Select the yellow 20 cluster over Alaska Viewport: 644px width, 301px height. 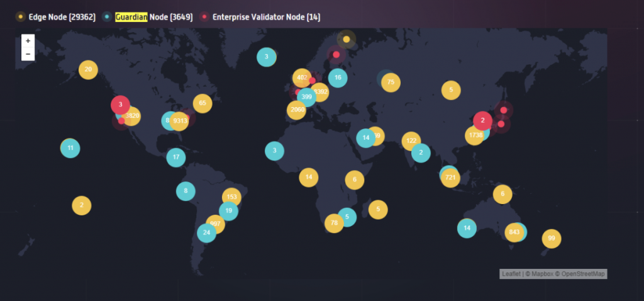(88, 69)
